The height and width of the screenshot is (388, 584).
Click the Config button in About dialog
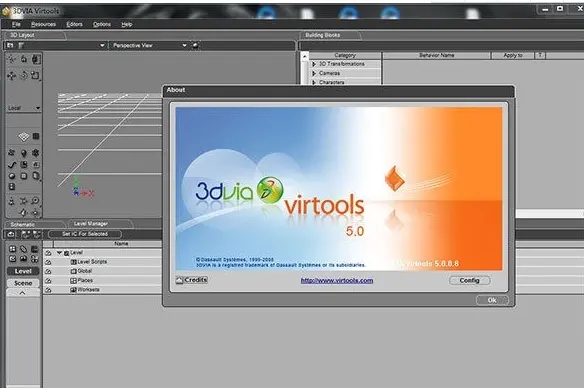point(469,280)
